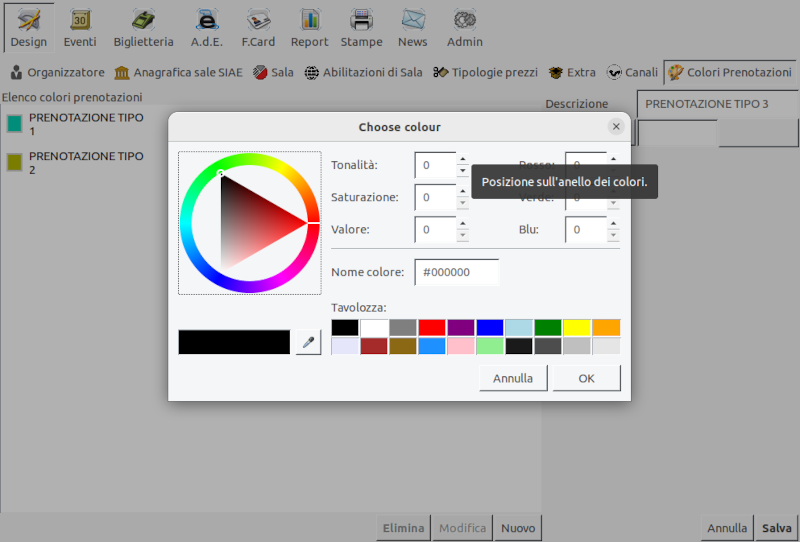Click into the Blu number field
Viewport: 800px width, 542px height.
point(586,229)
